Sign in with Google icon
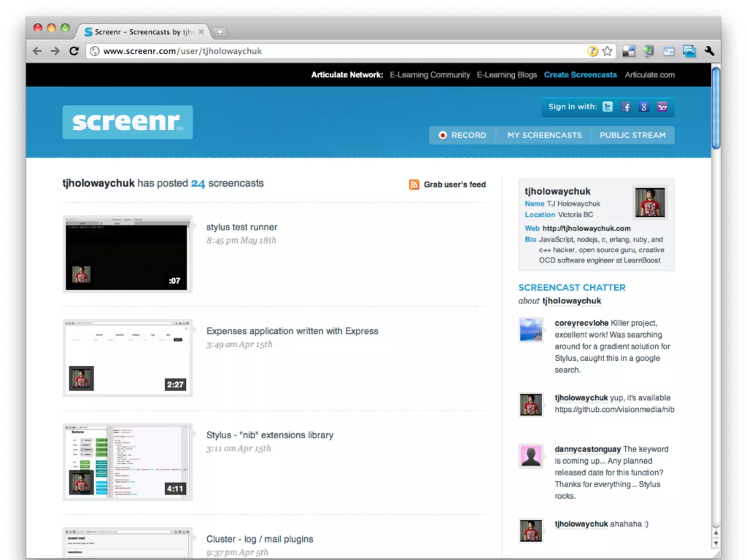Image resolution: width=747 pixels, height=560 pixels. tap(644, 107)
